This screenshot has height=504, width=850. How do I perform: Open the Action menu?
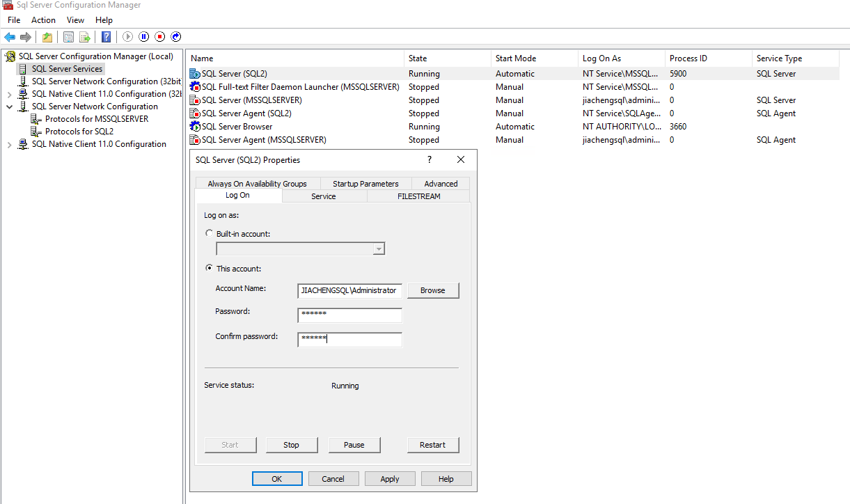click(x=43, y=20)
